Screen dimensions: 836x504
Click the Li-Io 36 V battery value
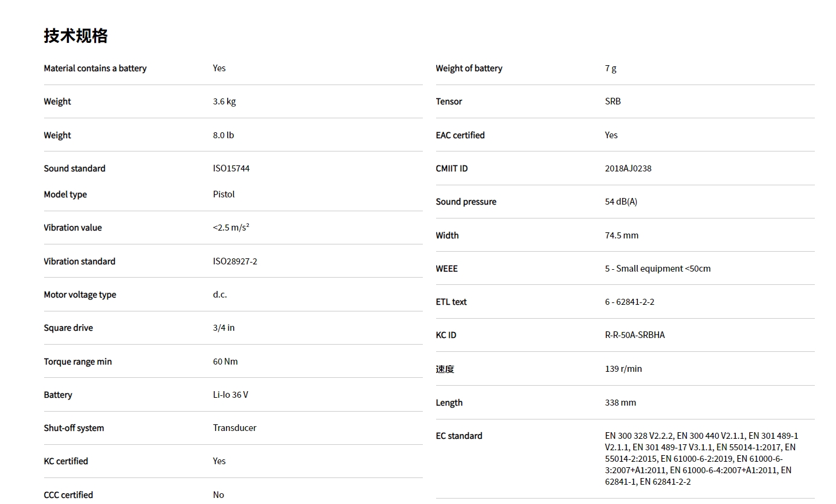point(230,395)
